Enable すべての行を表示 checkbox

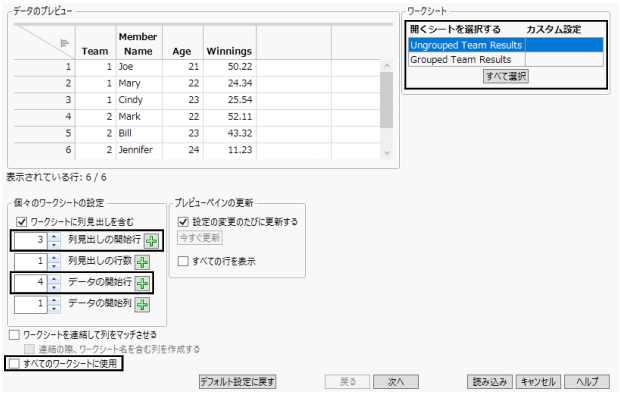click(x=183, y=261)
